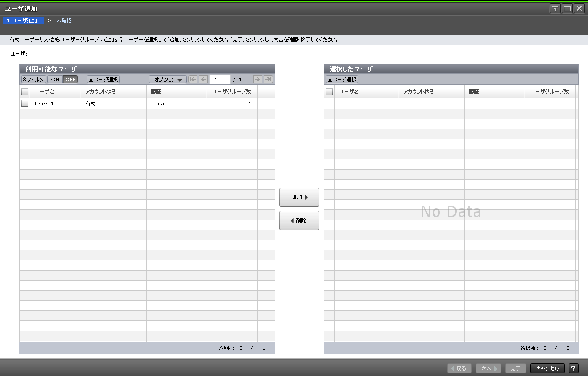Click the restore window icon at top right
Screen dimensions: 588x376
click(x=568, y=8)
